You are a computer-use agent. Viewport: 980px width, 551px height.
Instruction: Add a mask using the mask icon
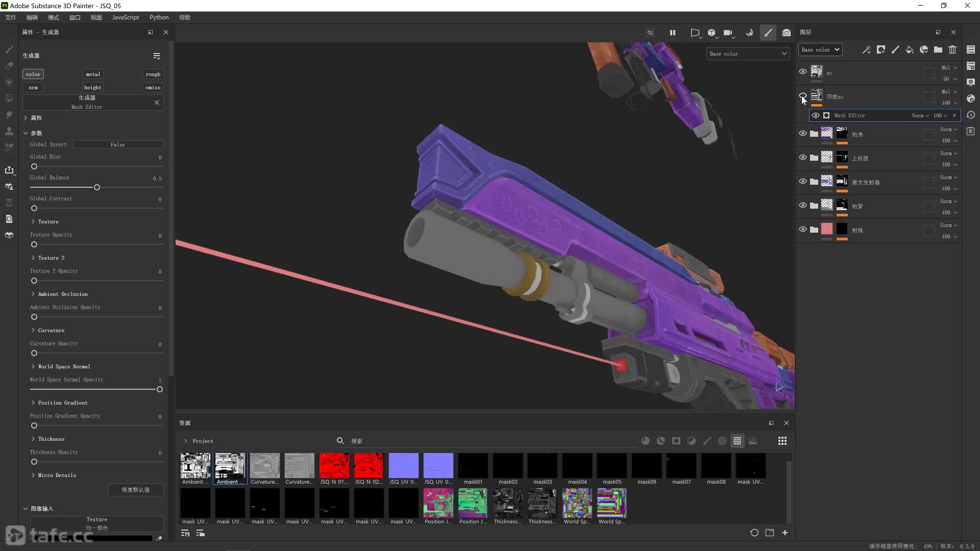pos(880,49)
